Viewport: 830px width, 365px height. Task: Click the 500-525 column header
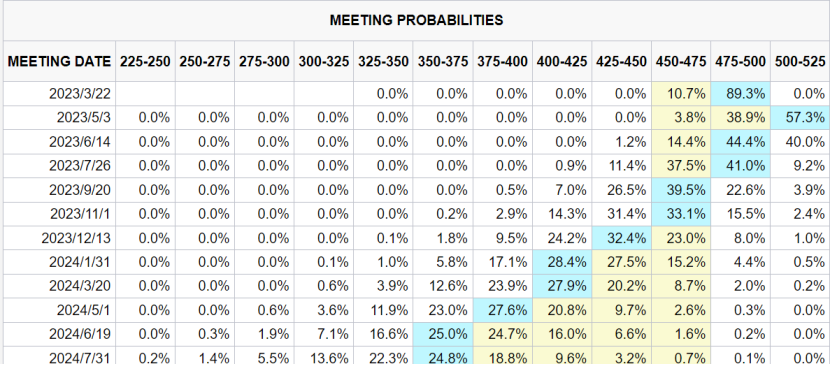800,61
